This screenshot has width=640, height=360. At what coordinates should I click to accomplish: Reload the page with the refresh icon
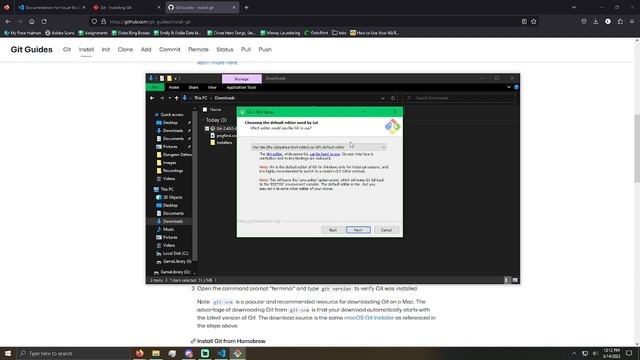point(44,21)
